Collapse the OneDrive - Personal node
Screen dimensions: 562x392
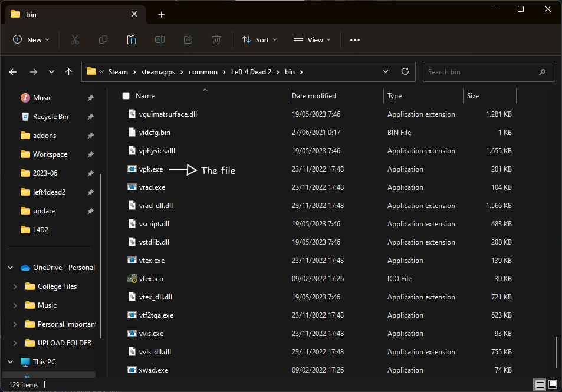(10, 268)
